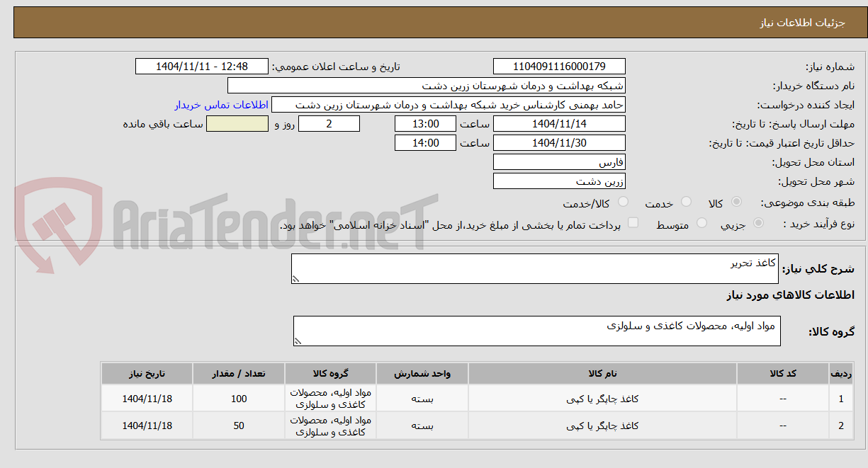Screen dimensions: 868x468
Task: Click کد کالا column header
Action: coord(783,373)
